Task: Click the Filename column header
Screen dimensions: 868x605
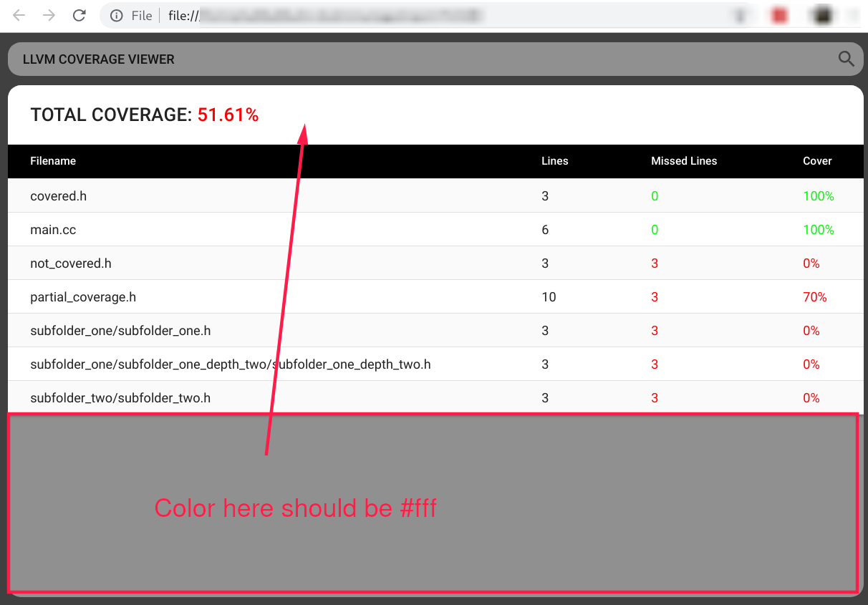Action: [x=53, y=161]
